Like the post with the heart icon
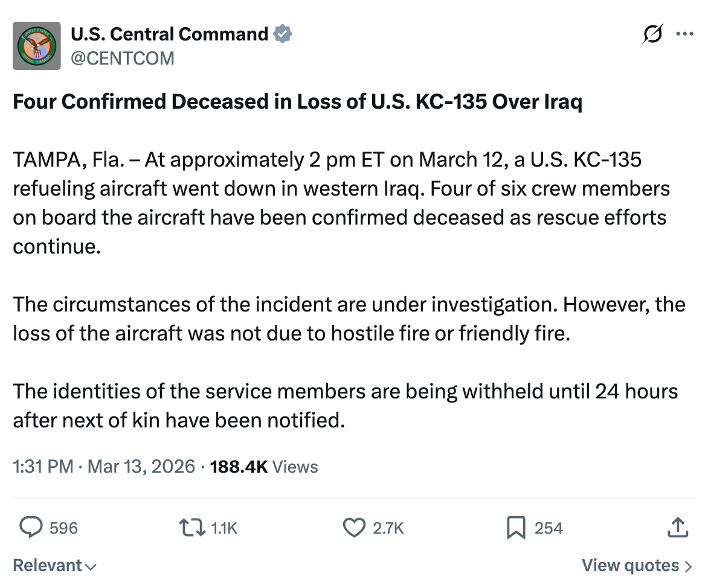This screenshot has height=588, width=708. [354, 528]
